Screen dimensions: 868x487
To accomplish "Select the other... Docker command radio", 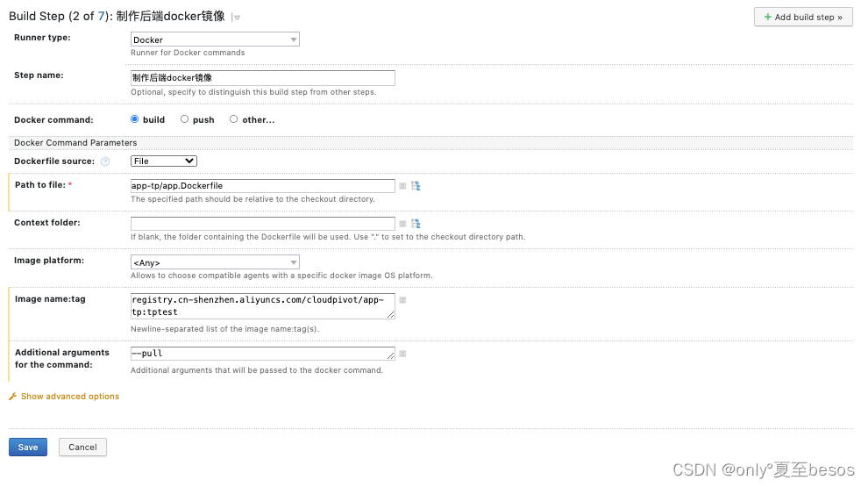I will point(233,119).
